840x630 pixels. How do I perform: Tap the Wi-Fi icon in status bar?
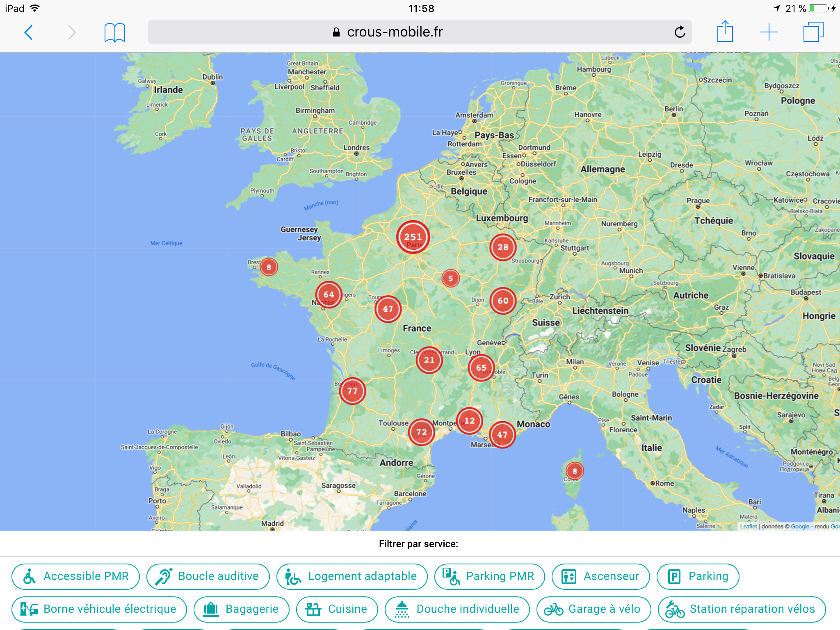coord(35,8)
